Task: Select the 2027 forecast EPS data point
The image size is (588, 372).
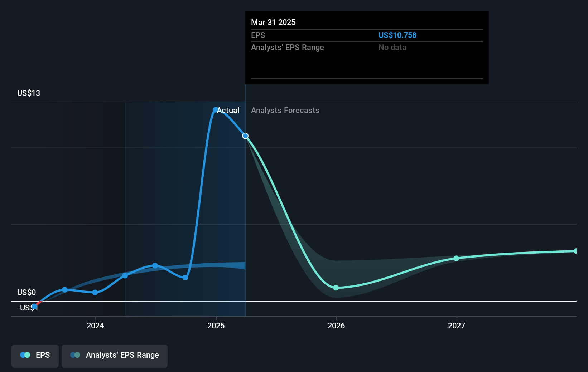Action: 456,258
